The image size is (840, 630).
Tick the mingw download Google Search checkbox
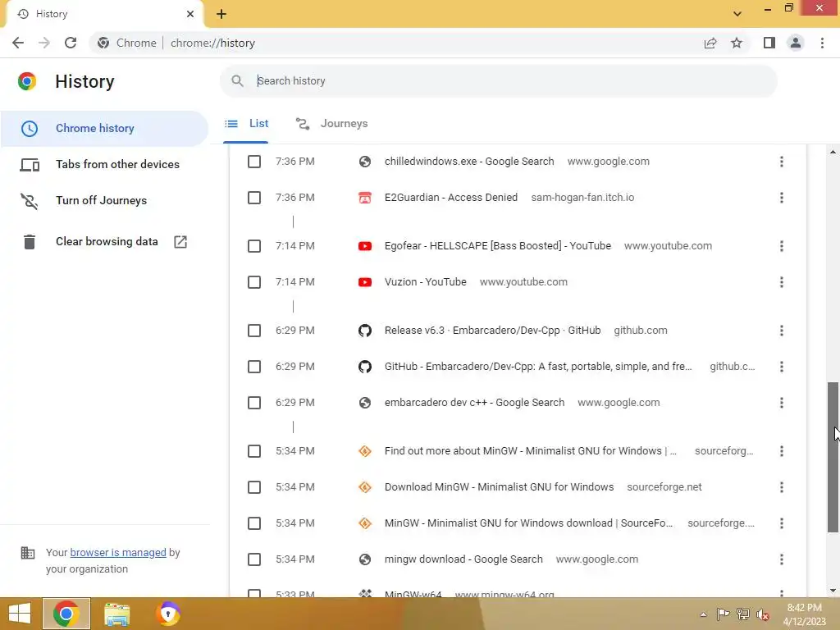coord(254,559)
